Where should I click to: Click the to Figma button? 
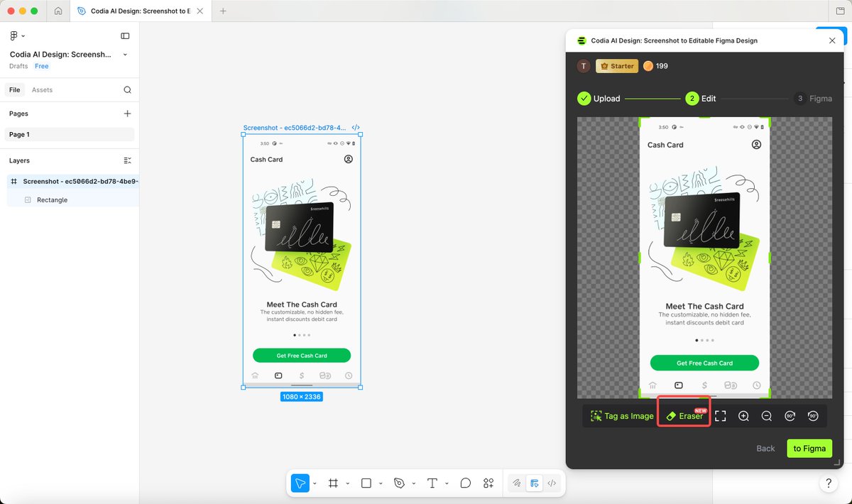tap(809, 449)
